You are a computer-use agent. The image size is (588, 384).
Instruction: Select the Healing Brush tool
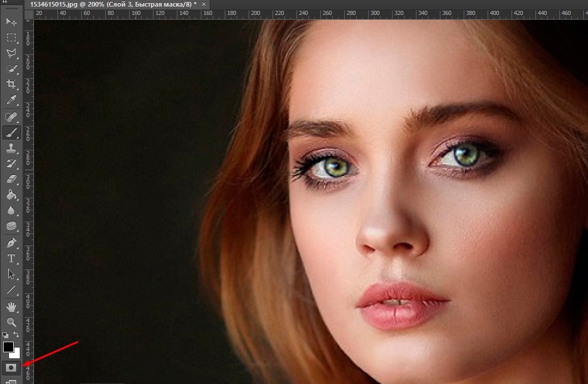pos(11,117)
